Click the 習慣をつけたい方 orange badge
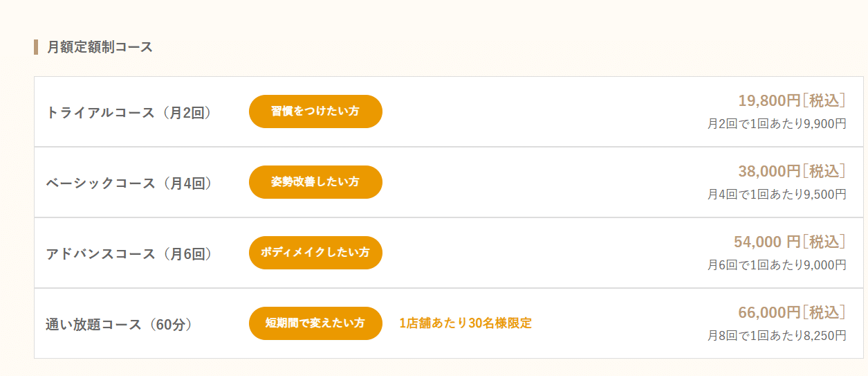 tap(315, 111)
